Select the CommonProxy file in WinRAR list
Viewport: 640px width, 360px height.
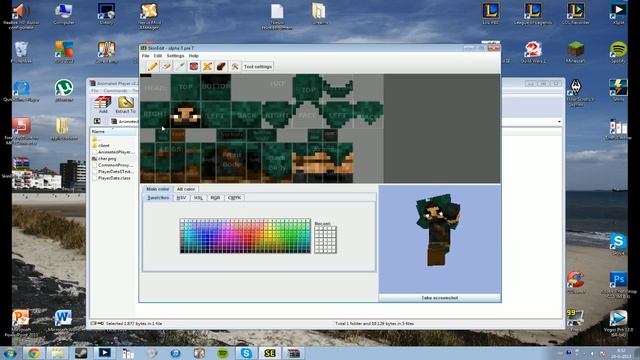point(114,165)
